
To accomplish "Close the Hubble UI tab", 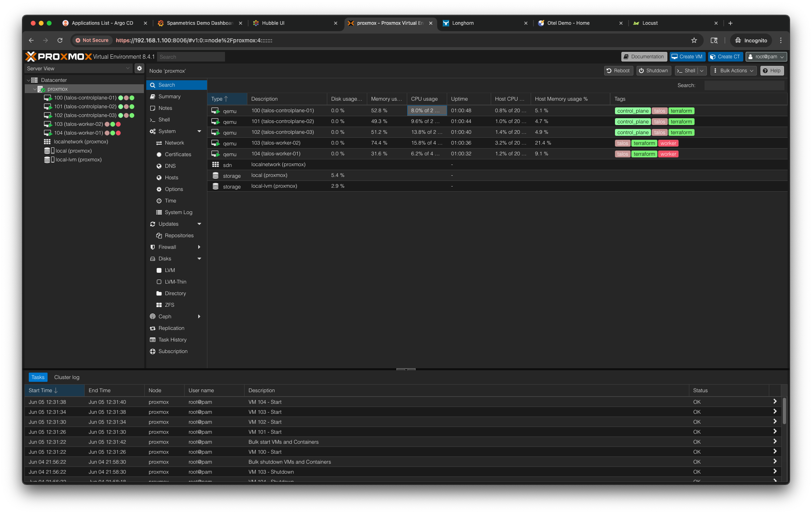I will (x=336, y=23).
